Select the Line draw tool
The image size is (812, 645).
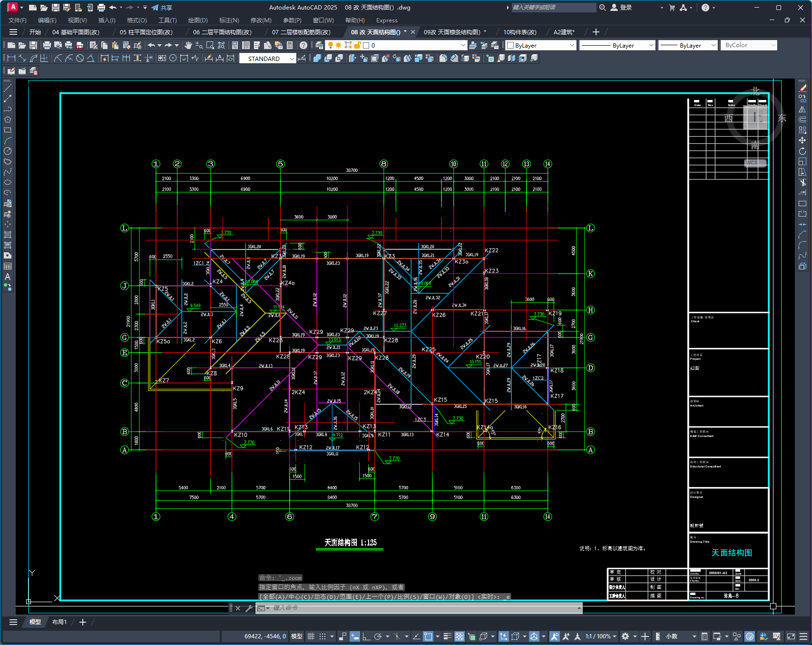coord(8,88)
